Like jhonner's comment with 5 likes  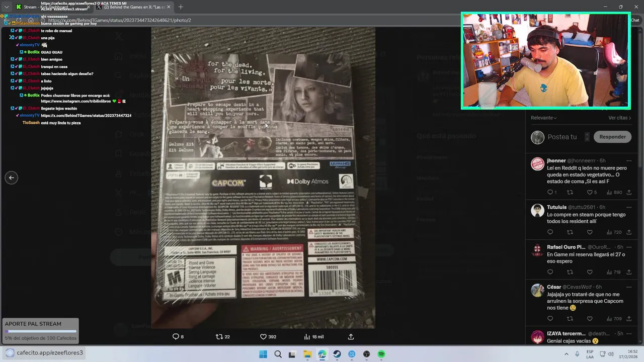tap(592, 192)
